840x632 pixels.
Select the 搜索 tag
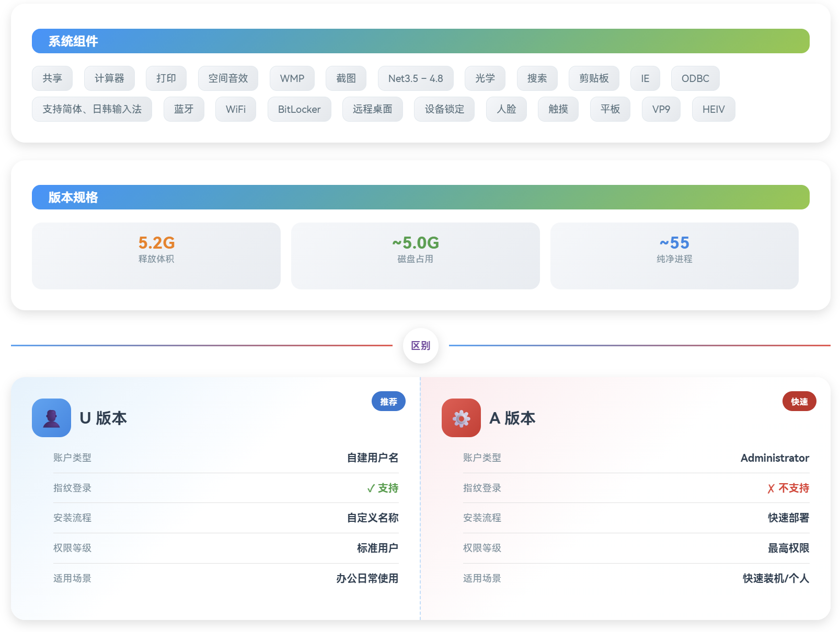(x=537, y=78)
